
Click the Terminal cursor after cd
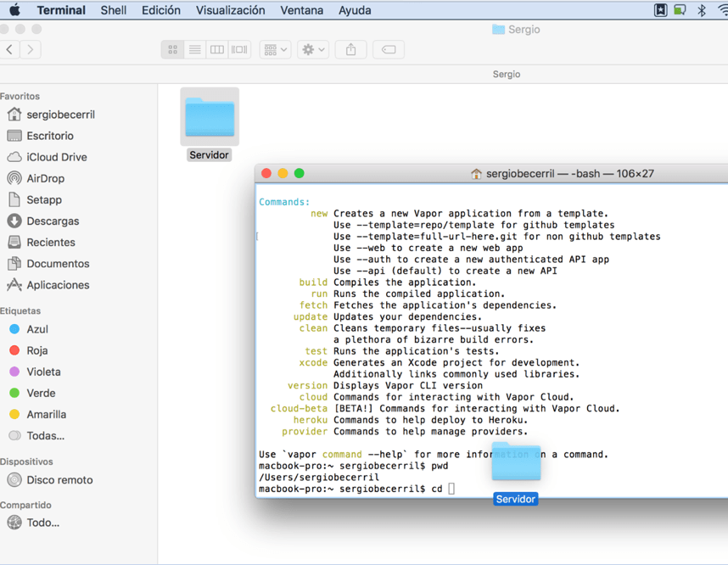point(451,489)
